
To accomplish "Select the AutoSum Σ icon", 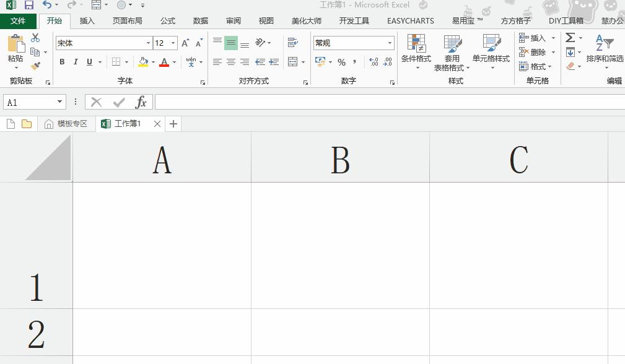I will (x=570, y=38).
